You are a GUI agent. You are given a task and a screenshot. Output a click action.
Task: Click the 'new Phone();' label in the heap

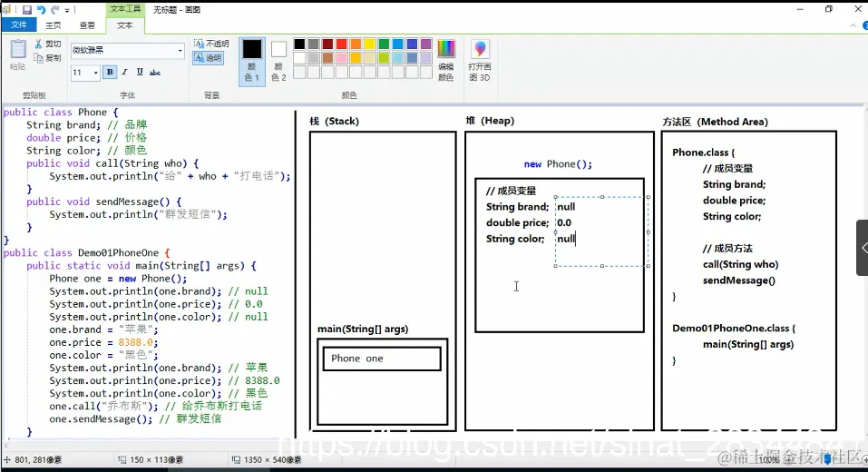[x=558, y=164]
